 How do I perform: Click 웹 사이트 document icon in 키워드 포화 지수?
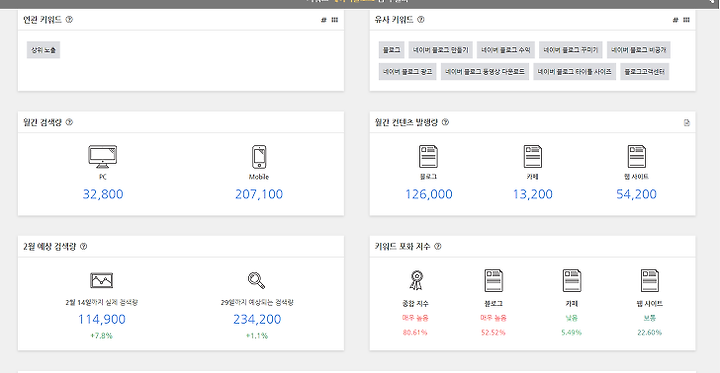pyautogui.click(x=650, y=281)
